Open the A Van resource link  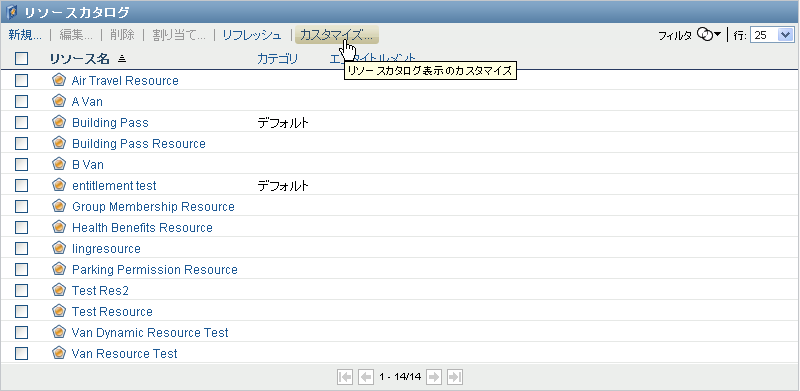click(87, 102)
